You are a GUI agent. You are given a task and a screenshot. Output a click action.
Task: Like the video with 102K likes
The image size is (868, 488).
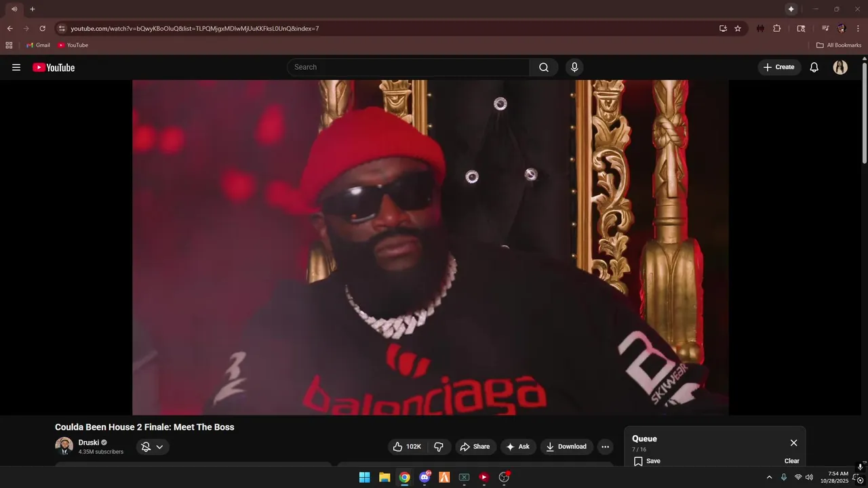tap(408, 447)
